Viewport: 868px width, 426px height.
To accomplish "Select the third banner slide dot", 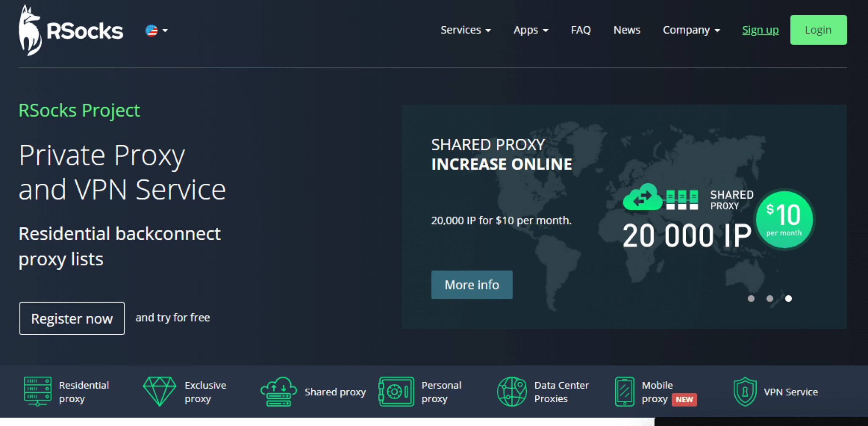I will coord(788,299).
